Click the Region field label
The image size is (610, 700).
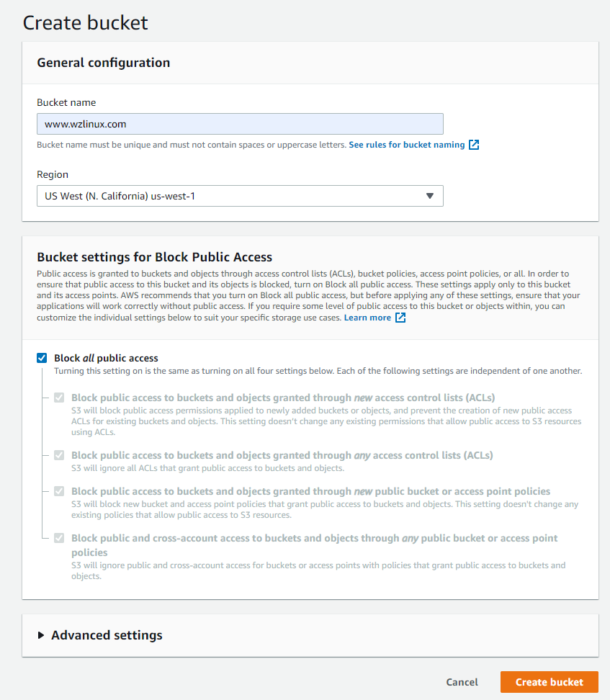[53, 174]
